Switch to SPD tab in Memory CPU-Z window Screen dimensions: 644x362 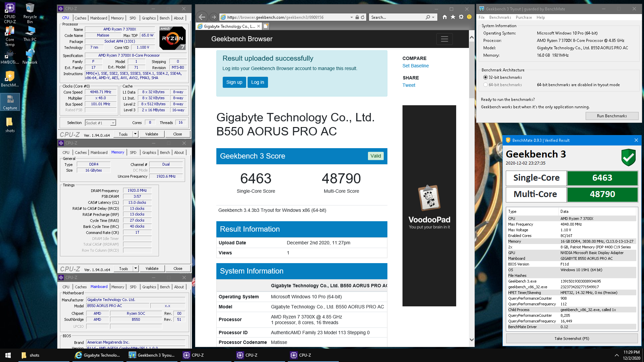[x=133, y=153]
